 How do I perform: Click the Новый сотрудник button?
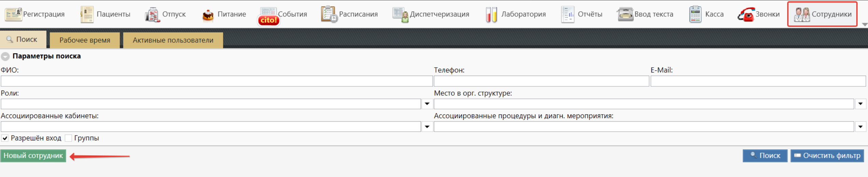(x=33, y=156)
